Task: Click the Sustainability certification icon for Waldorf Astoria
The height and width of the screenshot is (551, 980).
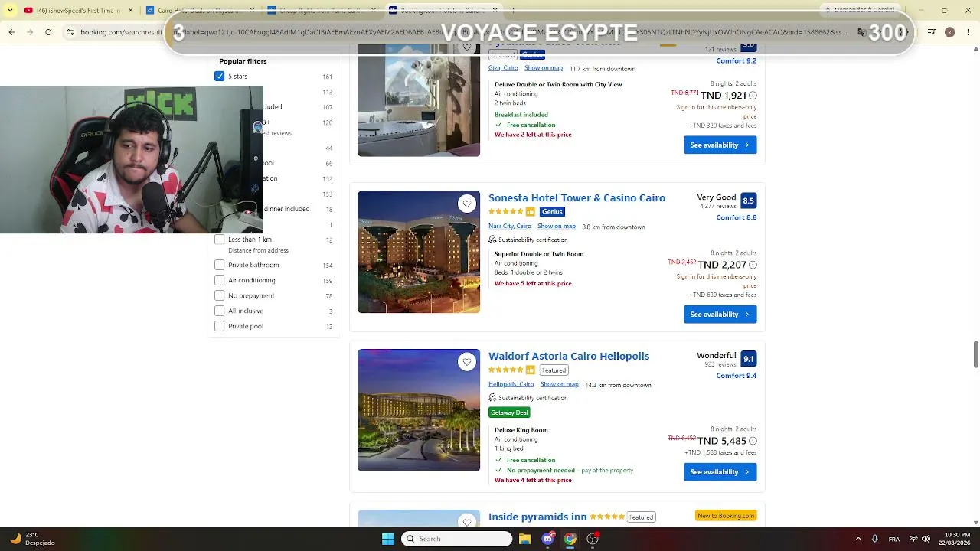Action: pyautogui.click(x=492, y=398)
